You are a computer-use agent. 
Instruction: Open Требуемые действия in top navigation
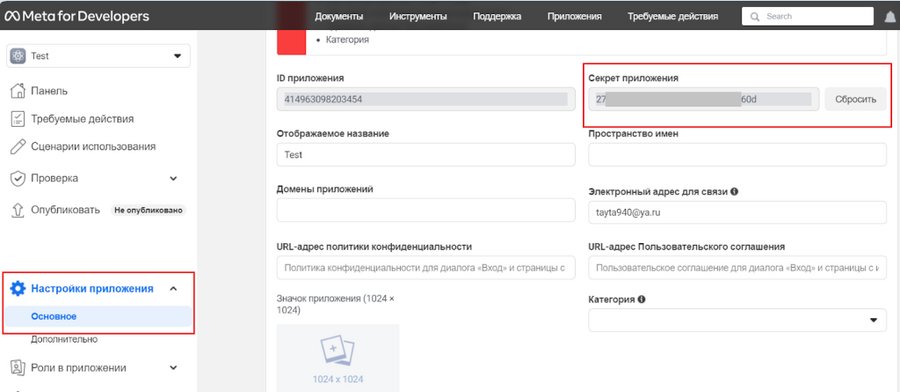(x=673, y=17)
